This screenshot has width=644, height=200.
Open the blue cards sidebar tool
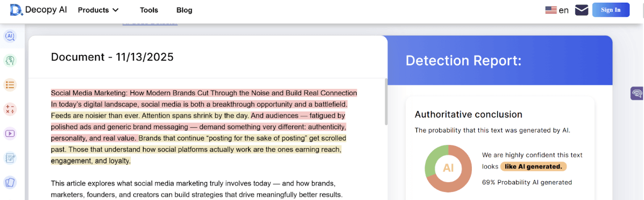point(10,182)
